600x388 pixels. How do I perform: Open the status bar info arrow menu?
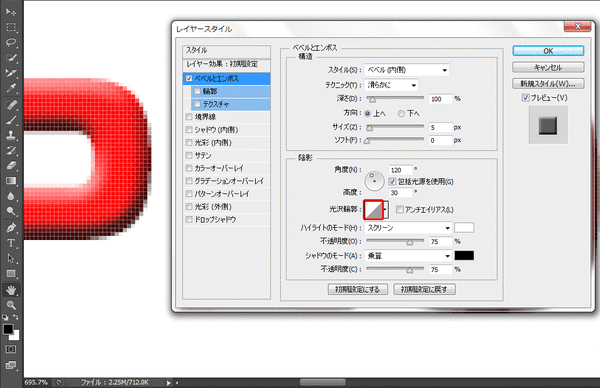169,383
